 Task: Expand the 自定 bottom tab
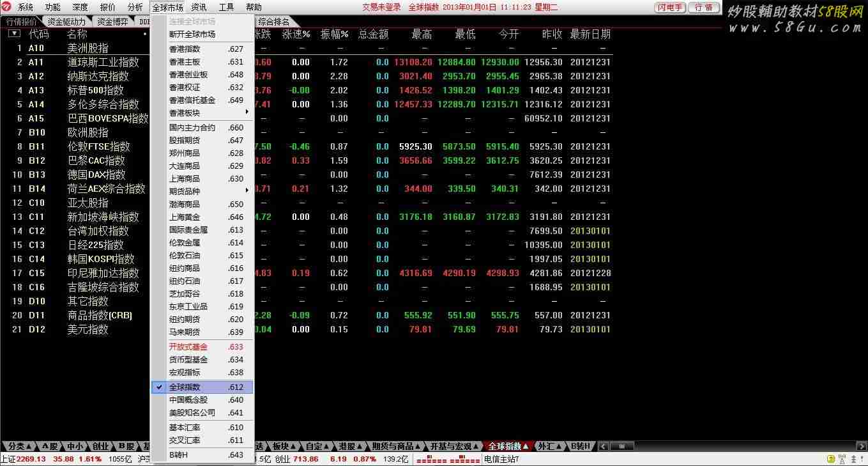point(317,446)
